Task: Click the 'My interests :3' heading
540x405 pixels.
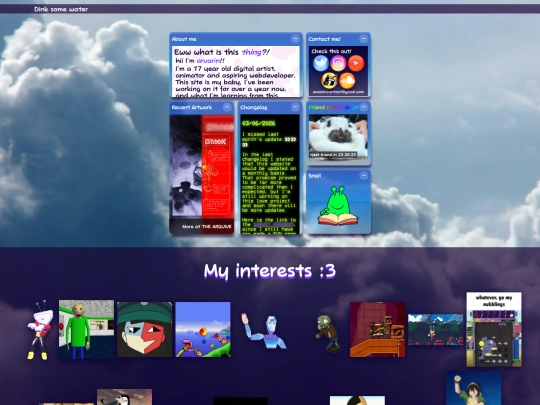Action: pos(270,271)
